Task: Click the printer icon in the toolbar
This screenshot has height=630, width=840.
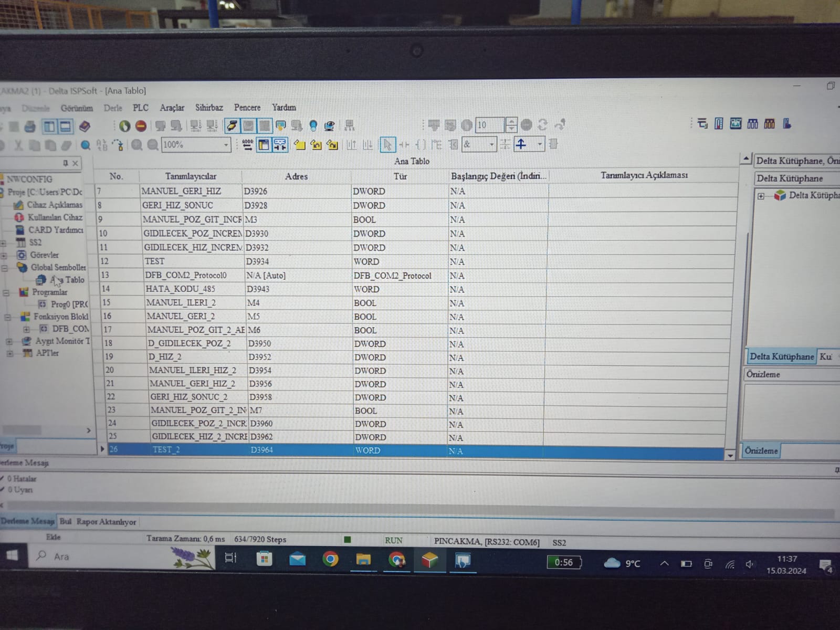Action: 30,126
